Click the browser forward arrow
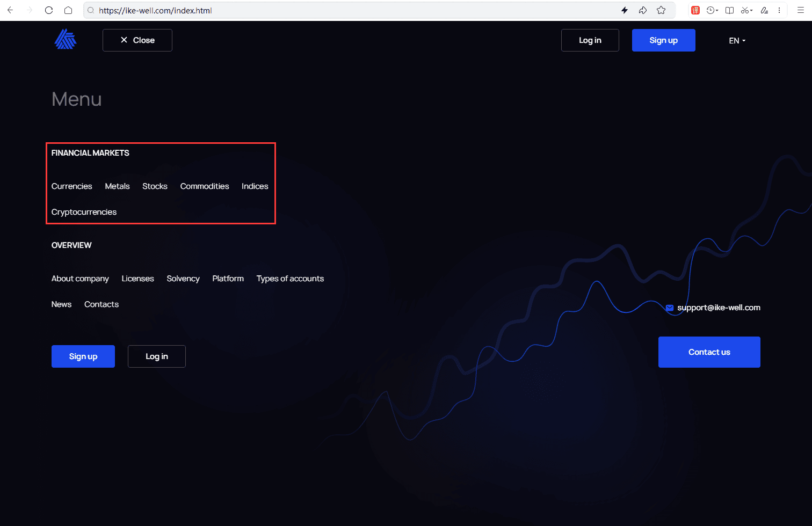Image resolution: width=812 pixels, height=526 pixels. pyautogui.click(x=30, y=10)
